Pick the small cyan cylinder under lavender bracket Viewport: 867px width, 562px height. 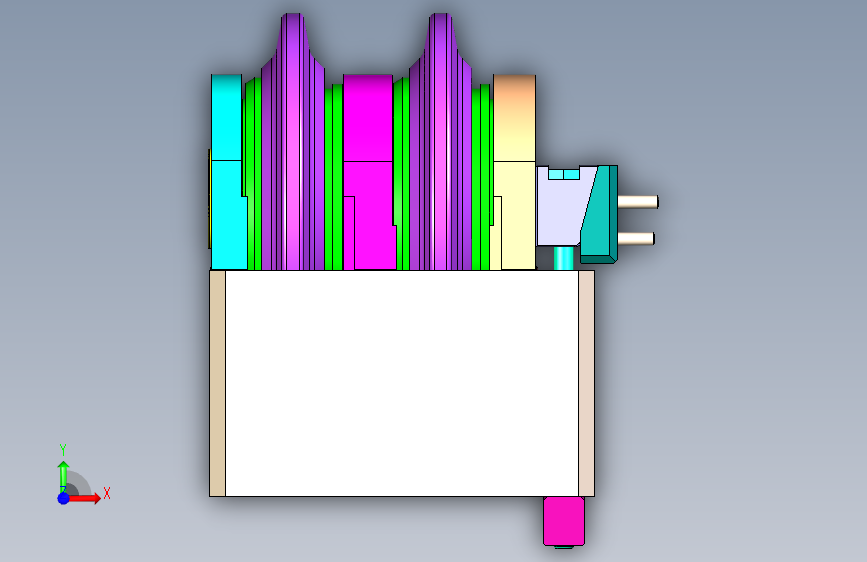[x=563, y=258]
